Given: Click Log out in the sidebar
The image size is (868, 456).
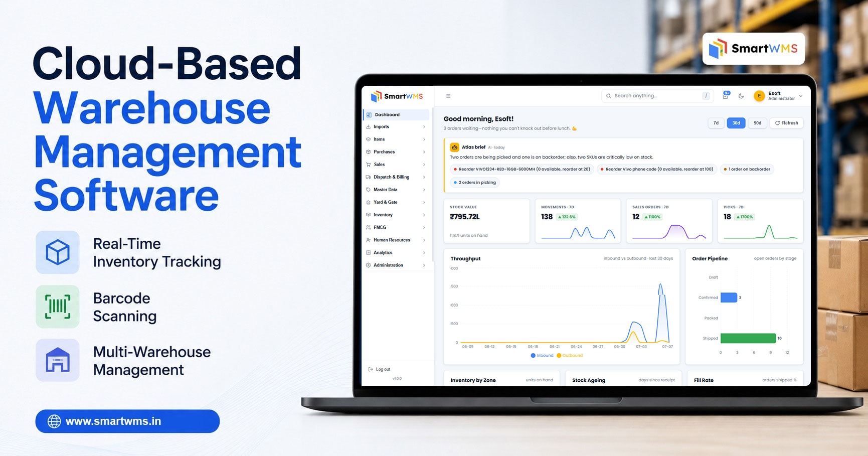Looking at the screenshot, I should click(379, 369).
